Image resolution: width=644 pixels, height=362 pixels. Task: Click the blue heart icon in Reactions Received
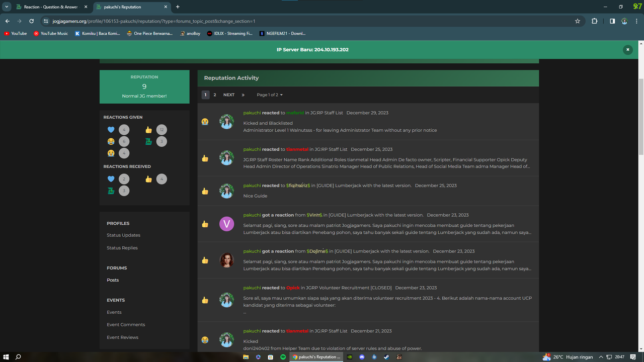(111, 179)
